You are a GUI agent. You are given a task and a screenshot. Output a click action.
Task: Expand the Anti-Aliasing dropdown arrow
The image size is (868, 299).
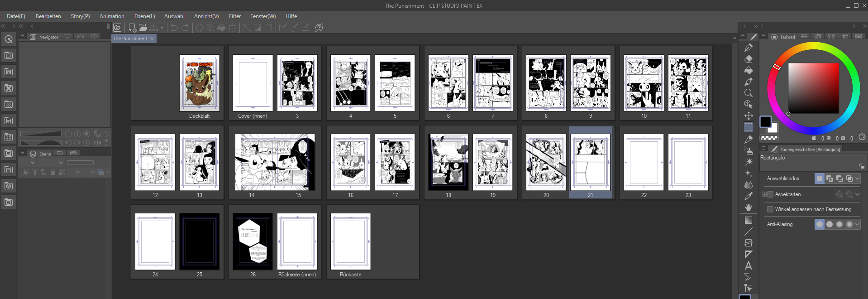click(858, 224)
